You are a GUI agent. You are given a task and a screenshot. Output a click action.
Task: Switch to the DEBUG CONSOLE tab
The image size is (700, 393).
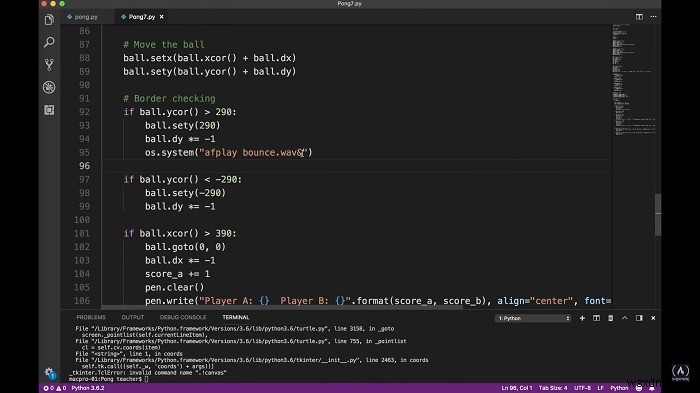click(183, 317)
